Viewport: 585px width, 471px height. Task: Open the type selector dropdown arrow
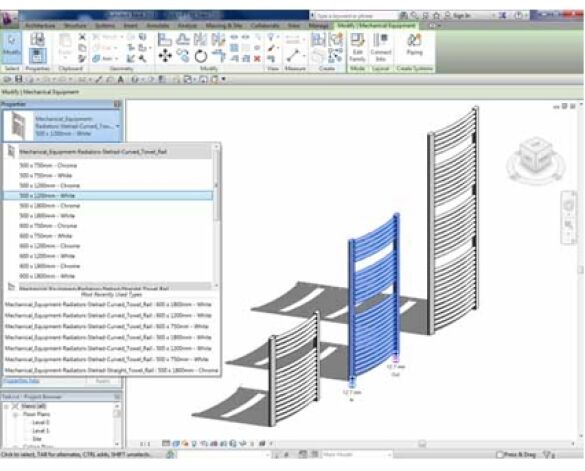pyautogui.click(x=118, y=126)
